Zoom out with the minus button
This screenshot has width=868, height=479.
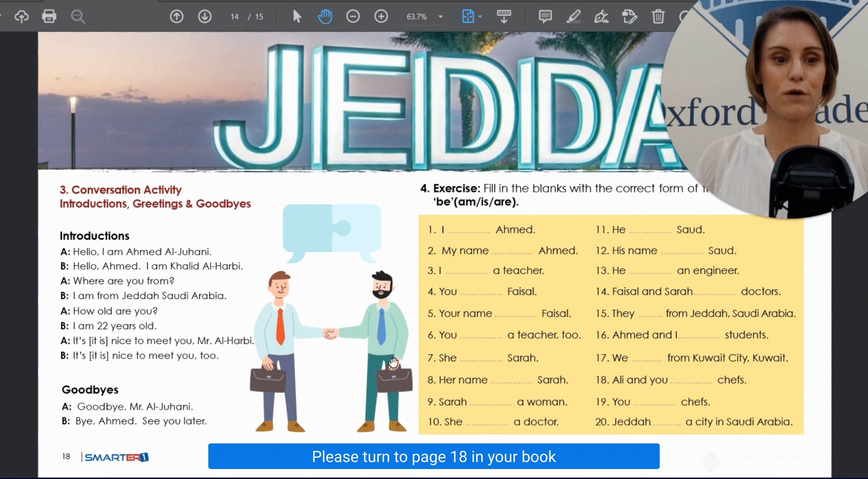pos(353,16)
